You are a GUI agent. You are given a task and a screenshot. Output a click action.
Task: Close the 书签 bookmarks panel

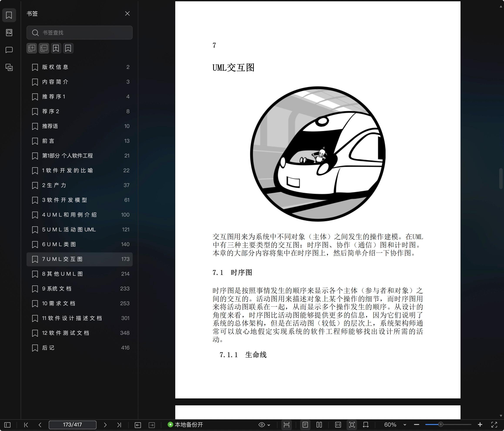point(127,14)
